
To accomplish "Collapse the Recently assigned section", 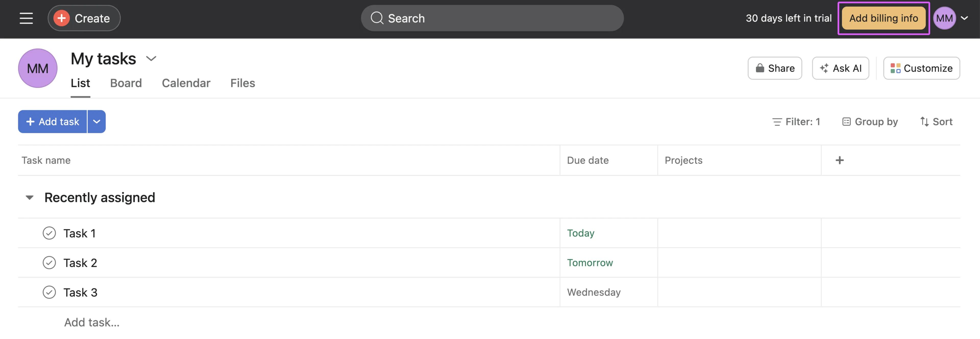I will point(29,198).
